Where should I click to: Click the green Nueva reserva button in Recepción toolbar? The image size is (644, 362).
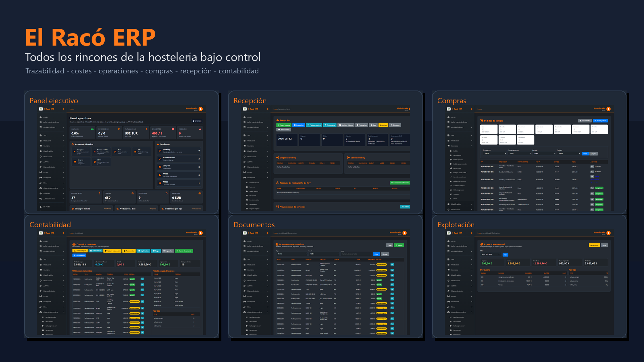pyautogui.click(x=284, y=125)
